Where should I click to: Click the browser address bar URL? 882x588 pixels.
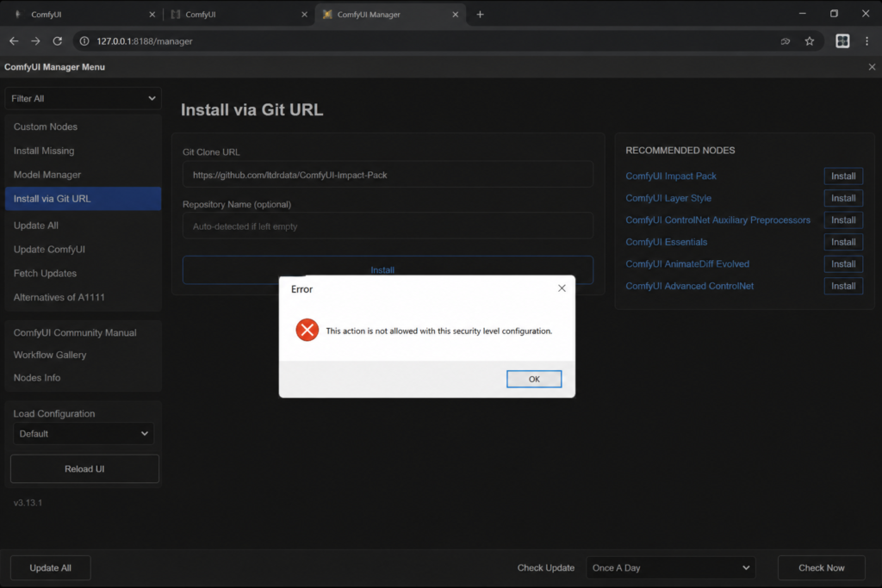pos(145,41)
